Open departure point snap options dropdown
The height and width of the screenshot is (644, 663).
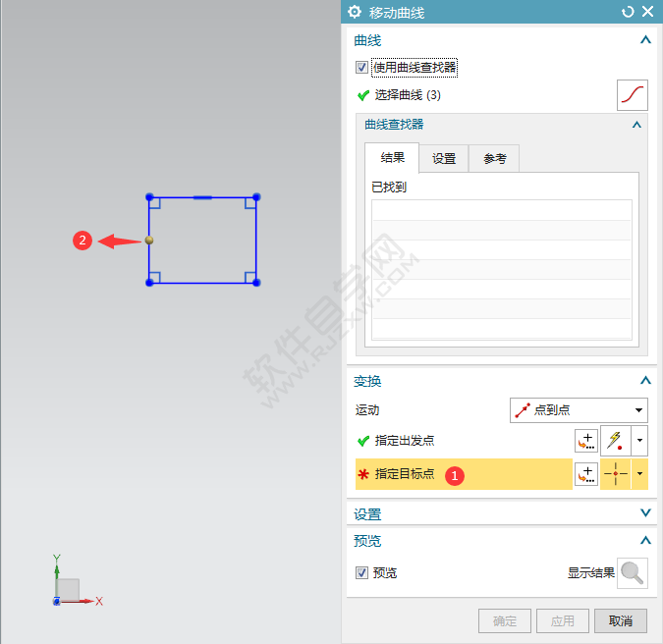(639, 441)
